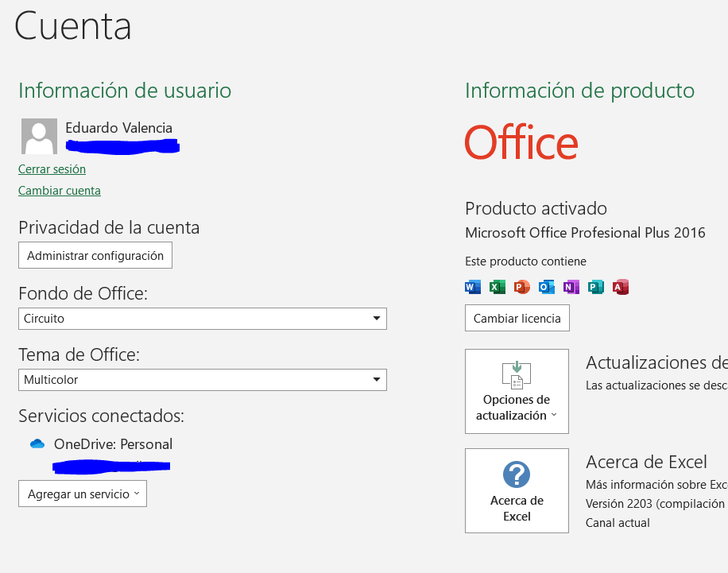The image size is (728, 573).
Task: Click the Canal actual text
Action: pos(618,523)
